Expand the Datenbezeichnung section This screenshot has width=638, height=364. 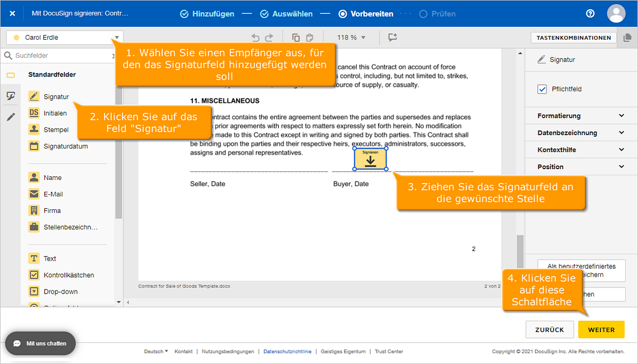click(581, 133)
